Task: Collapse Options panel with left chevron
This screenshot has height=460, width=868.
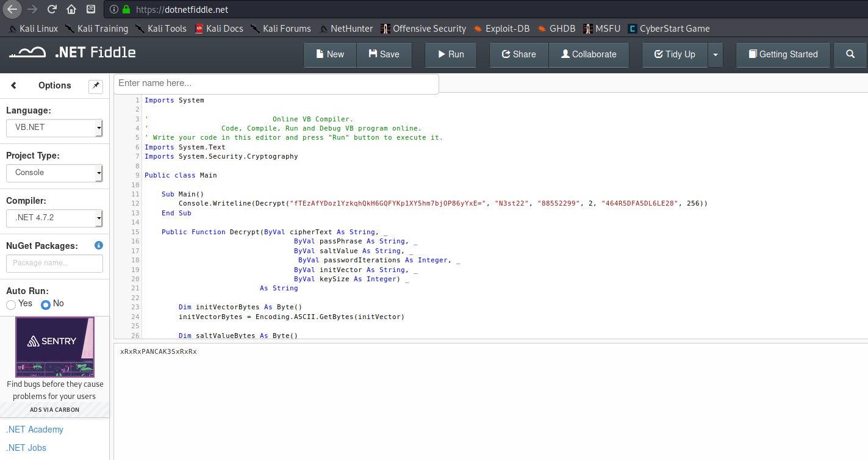Action: [14, 85]
